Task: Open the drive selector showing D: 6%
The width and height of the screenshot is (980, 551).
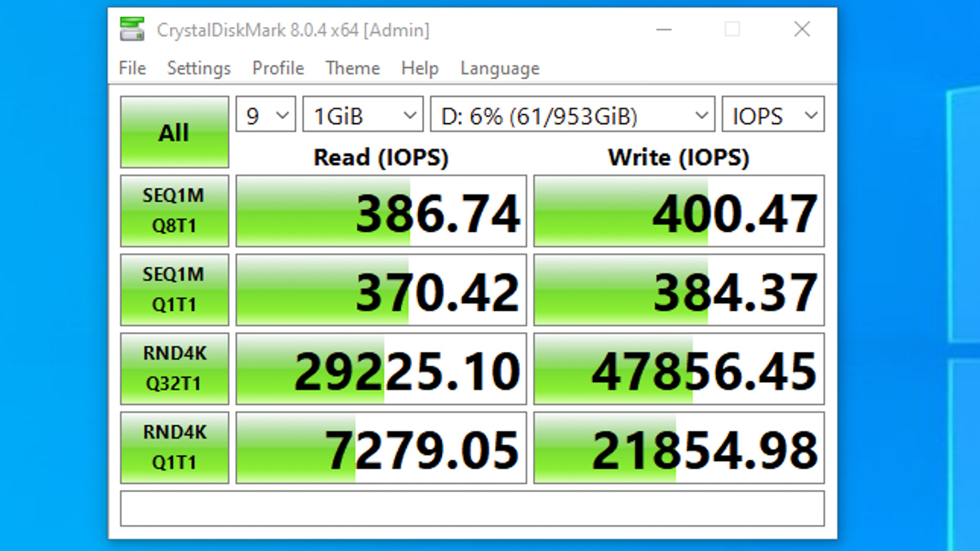Action: coord(572,116)
